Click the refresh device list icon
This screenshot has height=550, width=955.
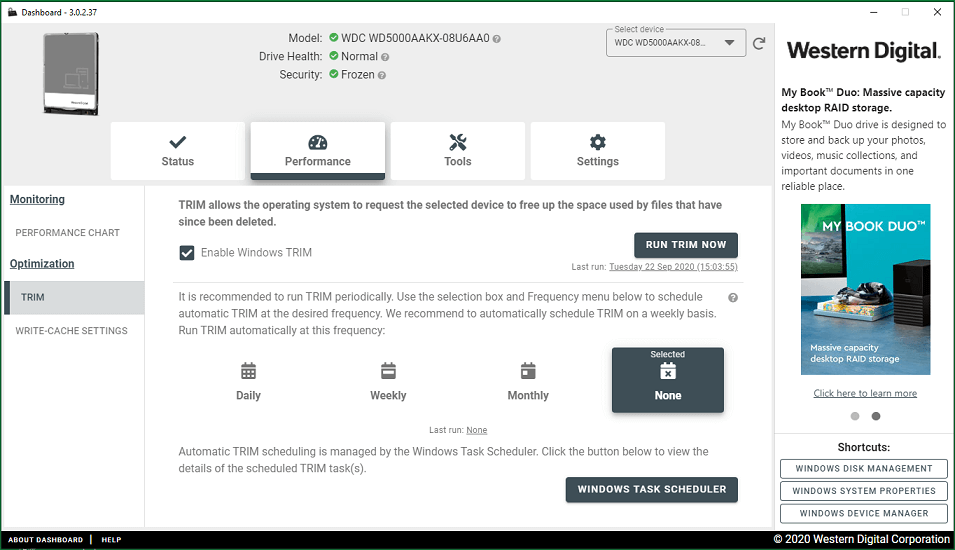pyautogui.click(x=759, y=43)
